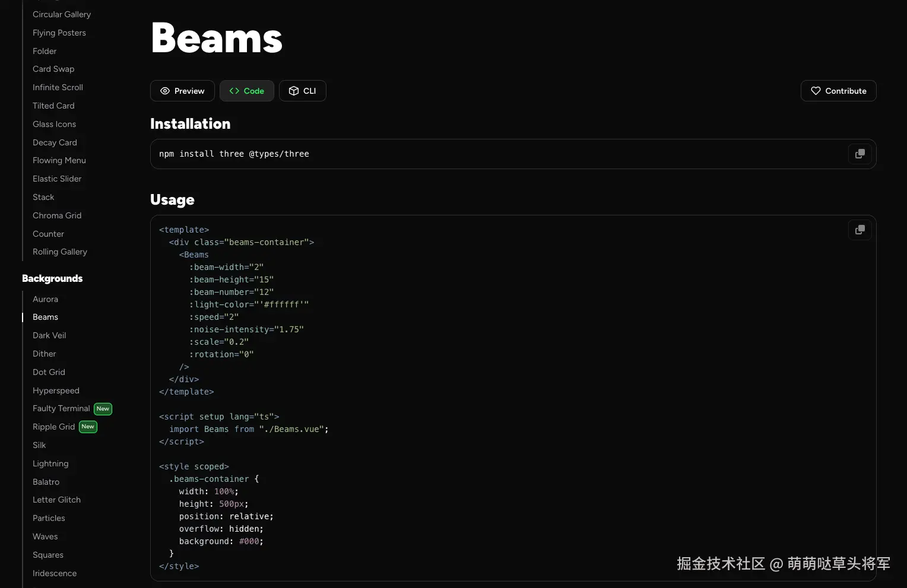Click the :beam-height="15" code line
Image resolution: width=907 pixels, height=588 pixels.
(231, 279)
